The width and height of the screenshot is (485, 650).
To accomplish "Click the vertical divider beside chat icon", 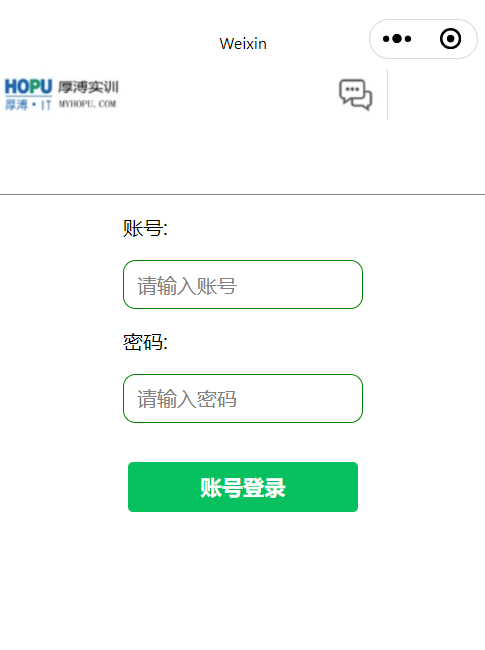I will point(388,95).
